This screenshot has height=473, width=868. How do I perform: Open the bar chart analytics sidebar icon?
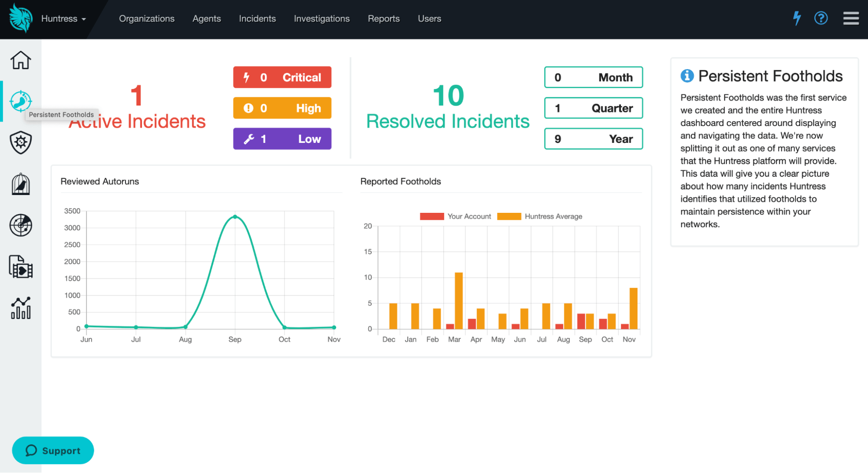[20, 308]
